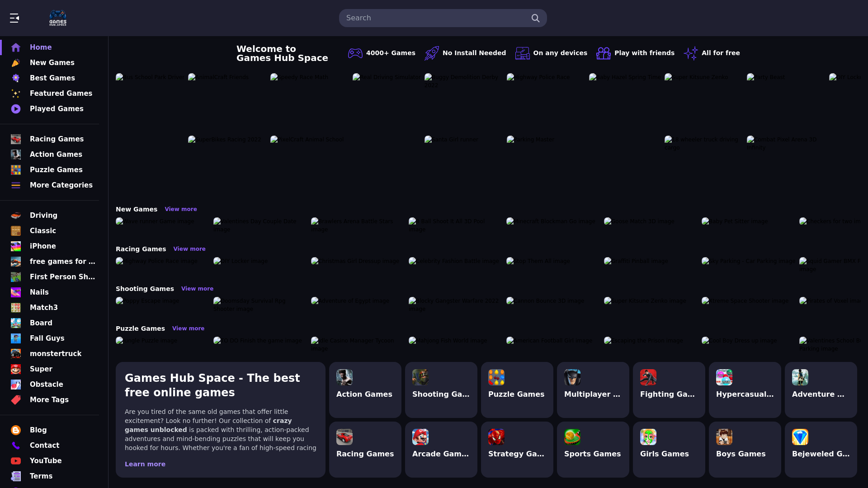
Task: Go to Action Games sidebar item
Action: 50,155
